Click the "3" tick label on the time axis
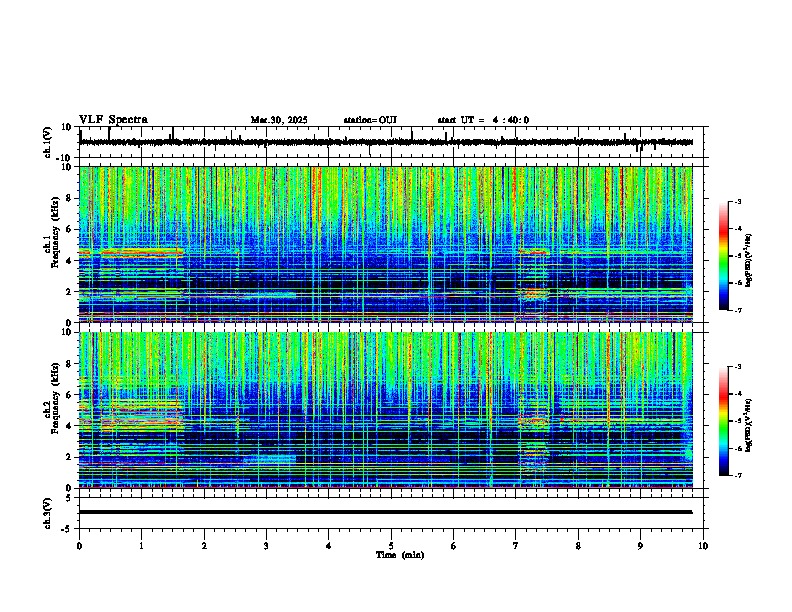Screen dimensions: 792x612 pyautogui.click(x=266, y=546)
